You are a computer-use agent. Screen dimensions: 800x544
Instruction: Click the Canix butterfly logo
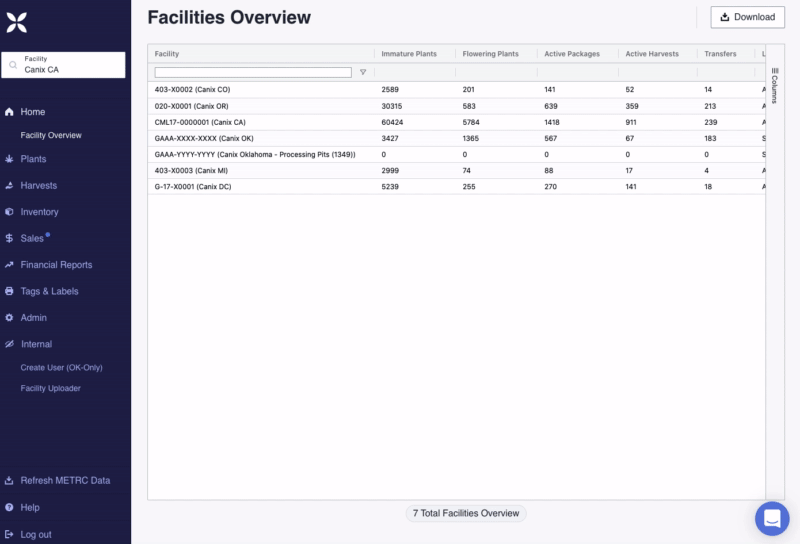[x=16, y=22]
